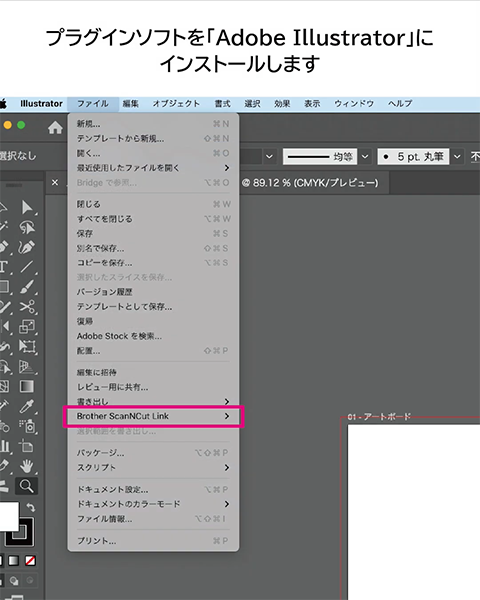Select the Scissors tool
This screenshot has width=480, height=600.
click(27, 307)
